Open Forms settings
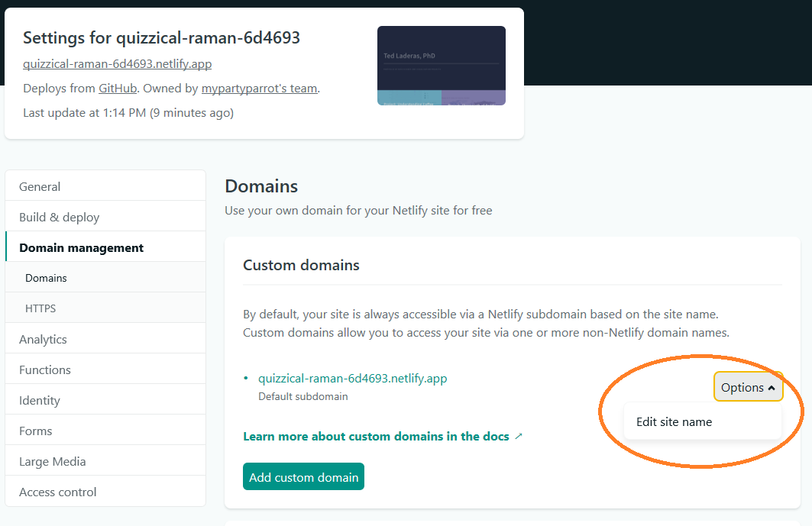812x526 pixels. 105,431
